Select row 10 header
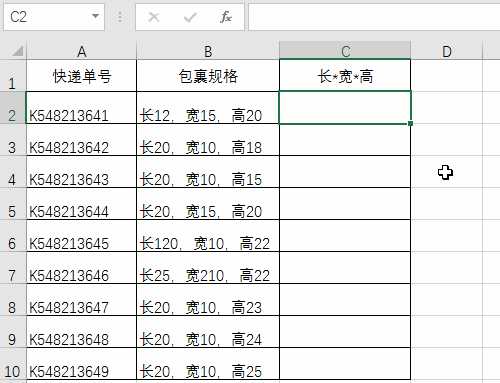Viewport: 500px width, 383px height. pyautogui.click(x=13, y=364)
